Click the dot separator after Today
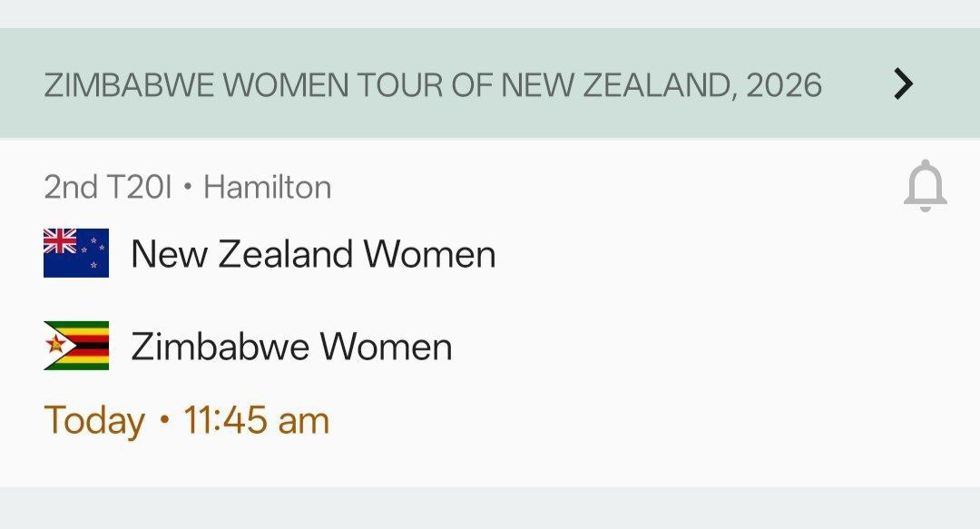 tap(164, 421)
